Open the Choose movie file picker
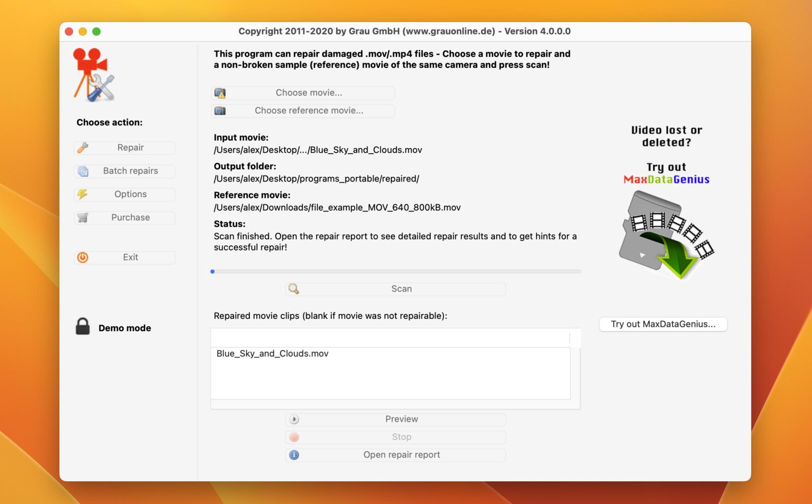Screen dimensions: 812x504 [x=303, y=93]
